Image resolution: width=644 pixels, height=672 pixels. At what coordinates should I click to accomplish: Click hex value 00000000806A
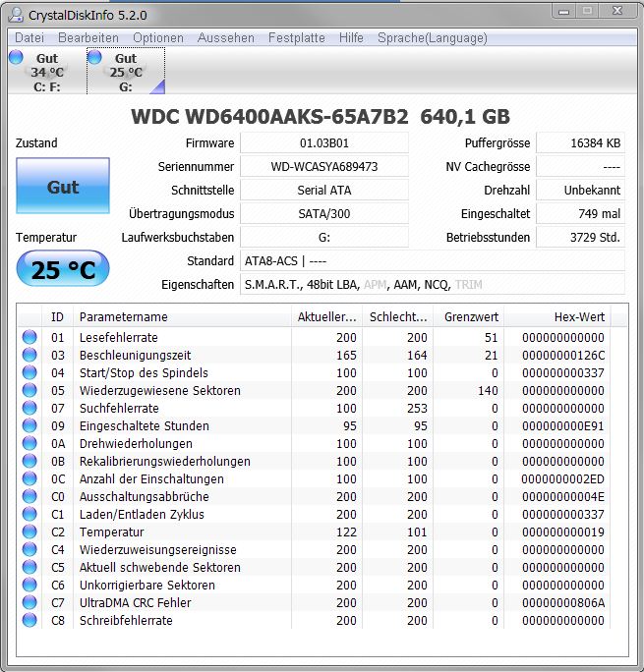pyautogui.click(x=563, y=602)
